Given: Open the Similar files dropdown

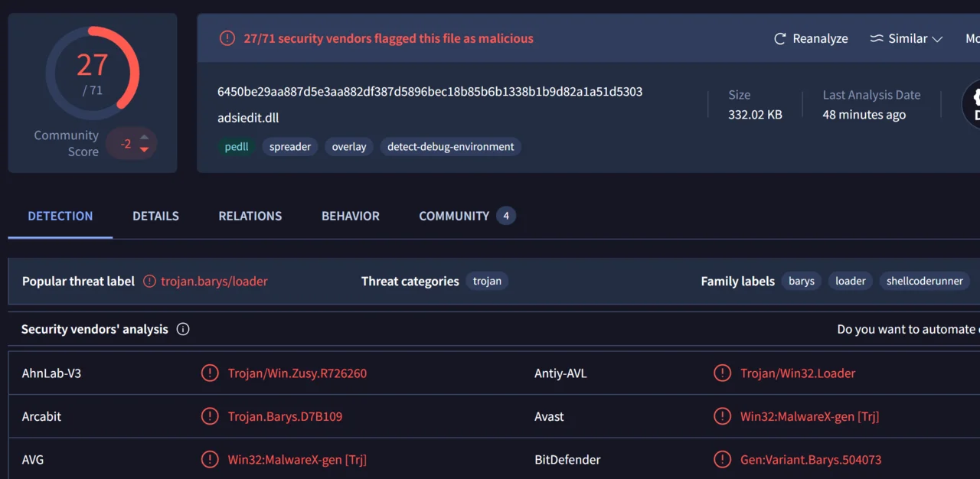Looking at the screenshot, I should (906, 38).
